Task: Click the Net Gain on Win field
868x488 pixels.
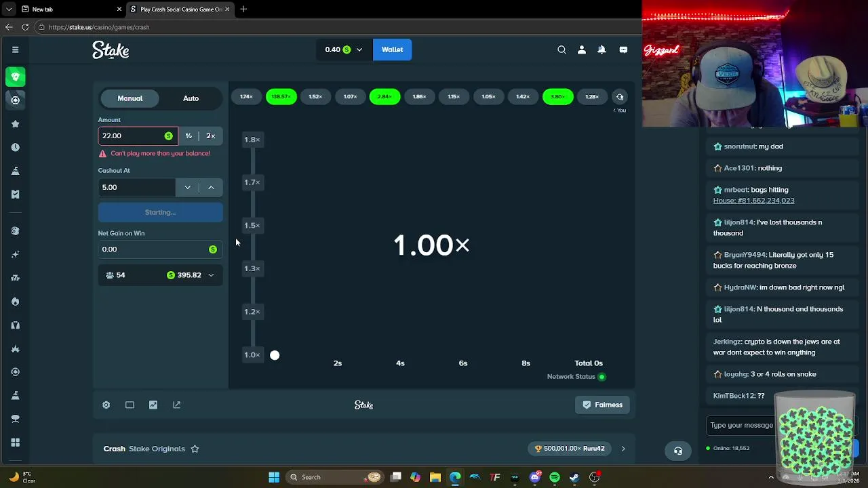Action: coord(160,249)
